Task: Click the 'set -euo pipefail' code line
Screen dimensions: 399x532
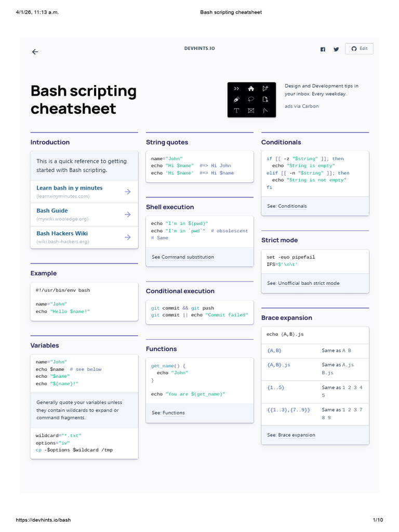Action: [x=291, y=257]
